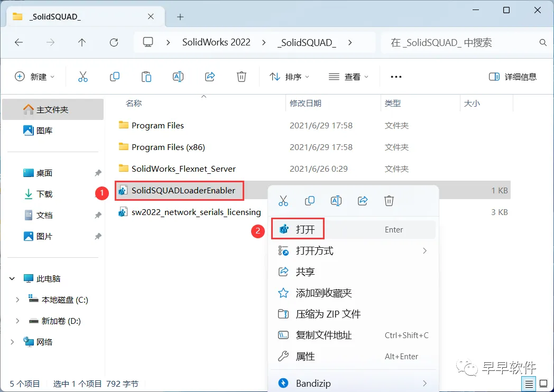Screen dimensions: 554x392
Task: Click the Delete trash icon in the toolbar
Action: [x=241, y=77]
